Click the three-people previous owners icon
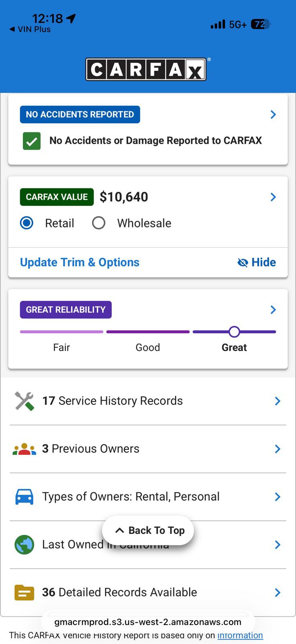Image resolution: width=296 pixels, height=644 pixels. click(x=24, y=449)
